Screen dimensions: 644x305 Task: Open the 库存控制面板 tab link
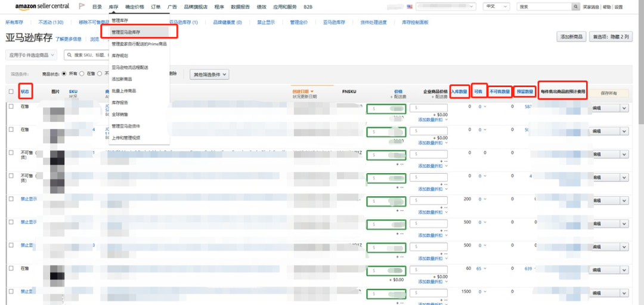pyautogui.click(x=415, y=22)
